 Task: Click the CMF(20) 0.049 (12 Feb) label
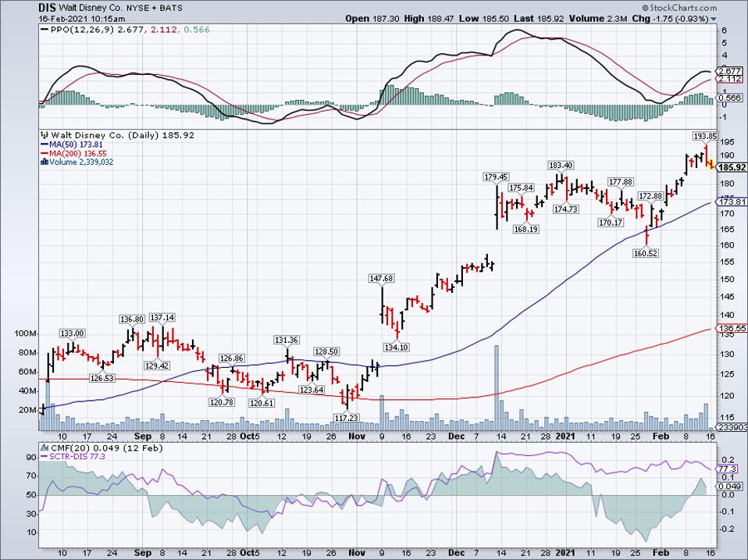click(106, 448)
